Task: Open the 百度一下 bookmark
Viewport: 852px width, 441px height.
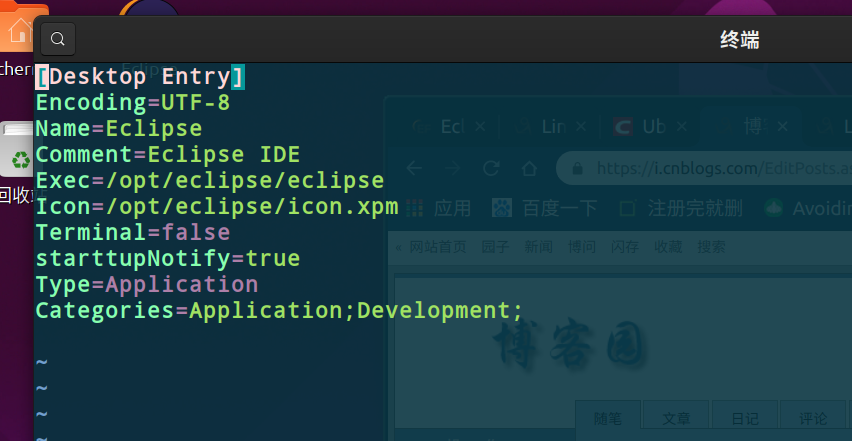Action: [x=544, y=208]
